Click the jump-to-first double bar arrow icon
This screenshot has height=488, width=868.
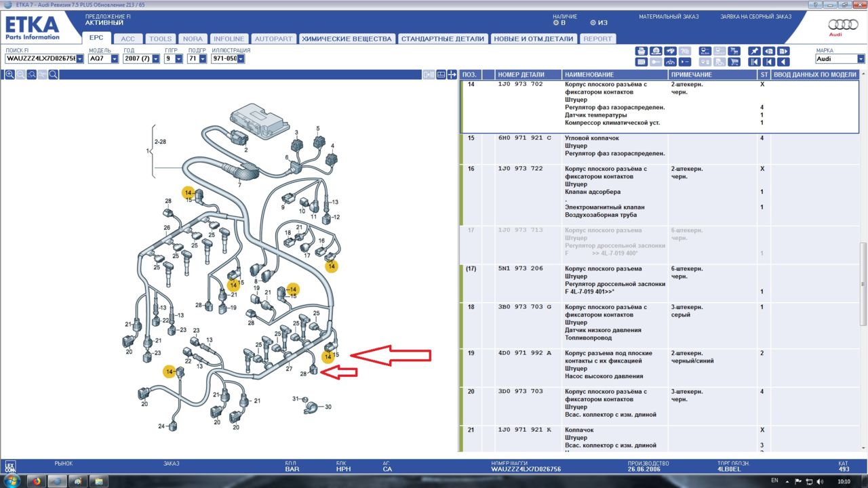(x=754, y=62)
